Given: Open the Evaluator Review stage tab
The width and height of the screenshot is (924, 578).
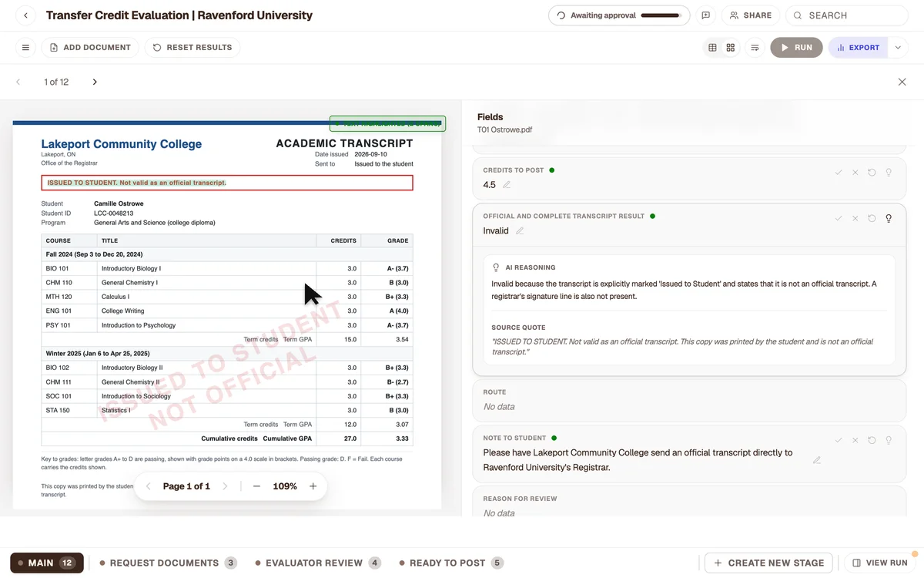Looking at the screenshot, I should (x=318, y=563).
